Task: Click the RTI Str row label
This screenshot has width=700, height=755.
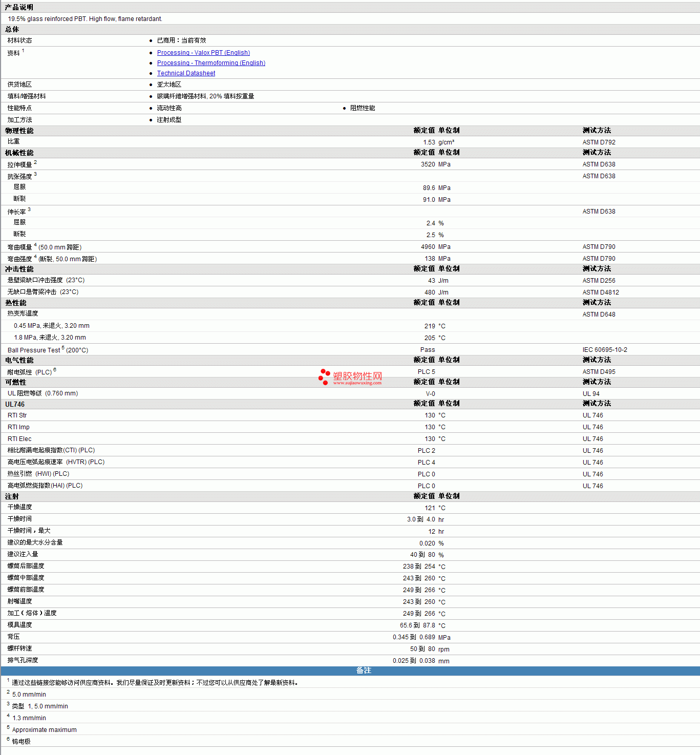Action: pyautogui.click(x=17, y=415)
